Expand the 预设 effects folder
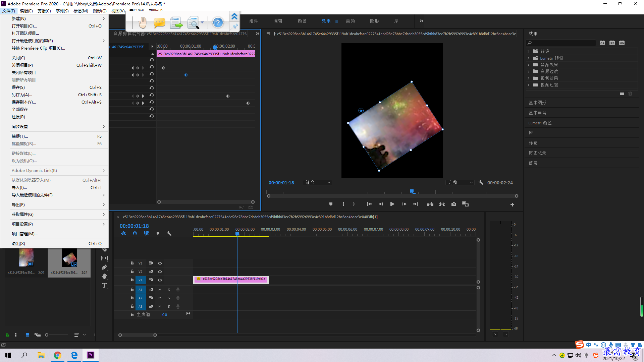 [528, 51]
